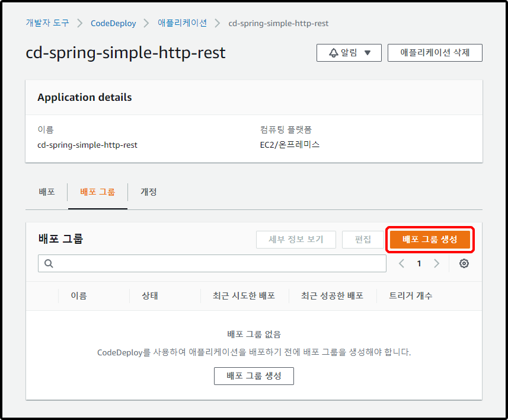Image resolution: width=508 pixels, height=420 pixels.
Task: Go to the next page arrow
Action: click(x=436, y=263)
